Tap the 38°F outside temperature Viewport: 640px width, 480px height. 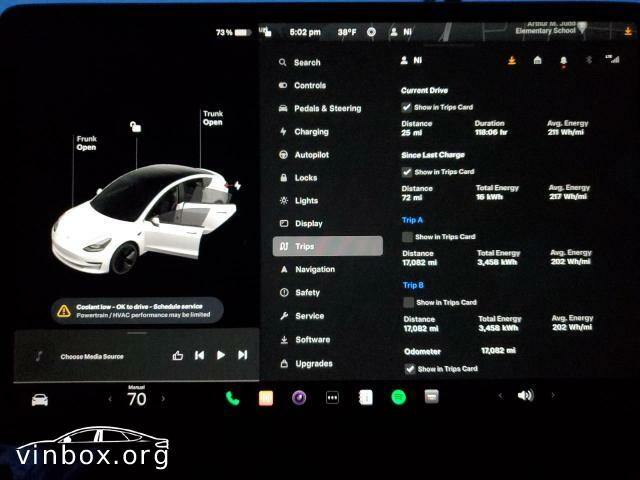coord(347,32)
